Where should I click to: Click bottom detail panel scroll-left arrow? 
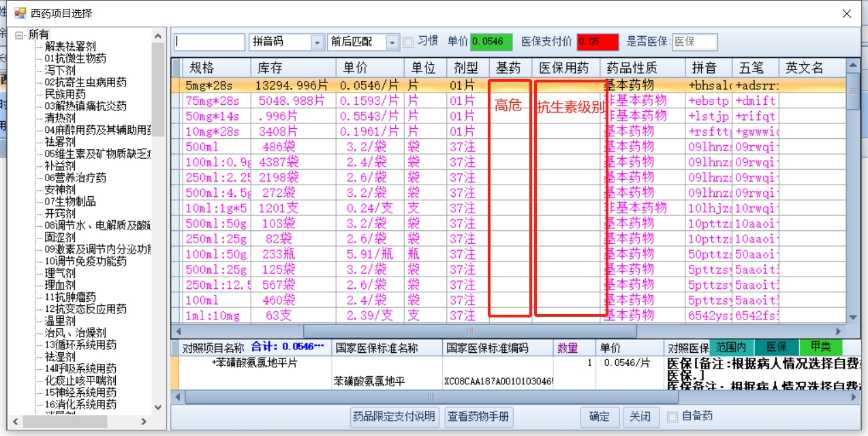177,396
